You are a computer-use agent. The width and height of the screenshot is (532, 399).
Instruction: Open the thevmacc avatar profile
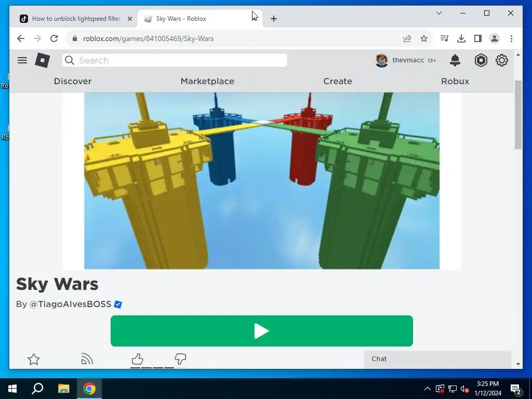(x=382, y=60)
